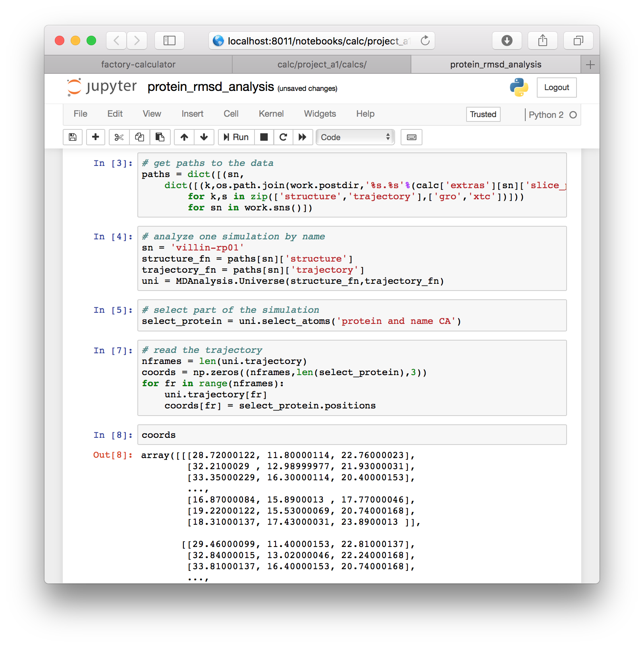Screen dimensions: 644x647
Task: Paste cells below icon
Action: click(160, 137)
